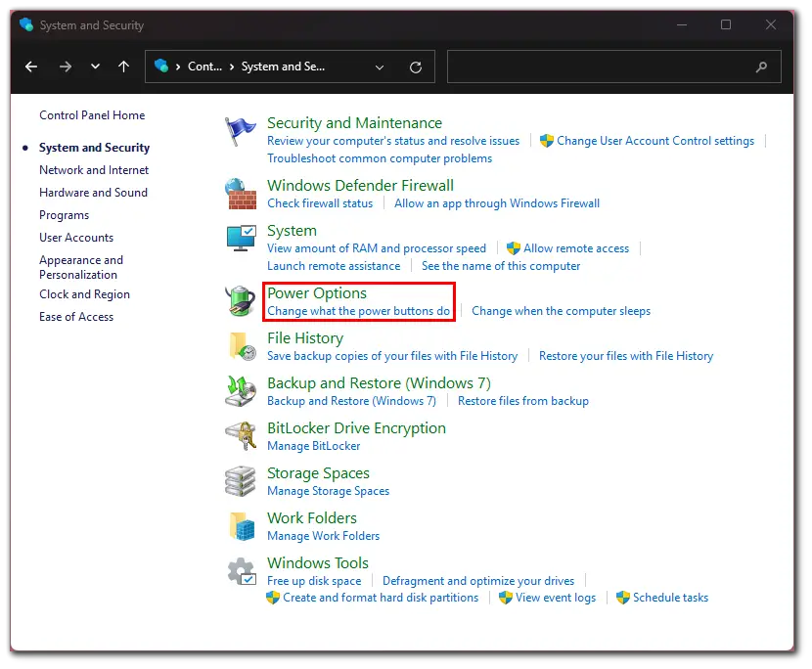Open Clock and Region category

[84, 294]
